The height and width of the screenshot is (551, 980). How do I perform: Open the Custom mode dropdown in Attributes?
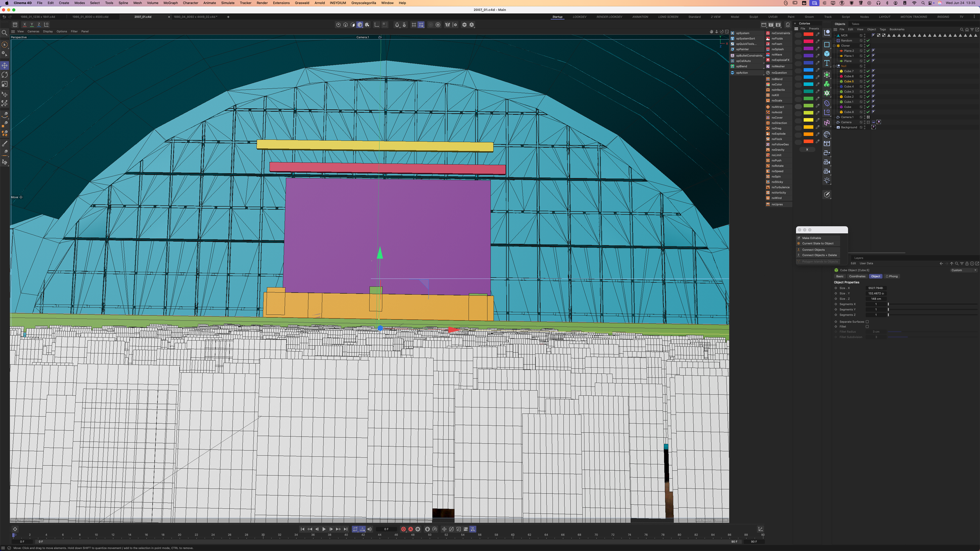pyautogui.click(x=964, y=270)
